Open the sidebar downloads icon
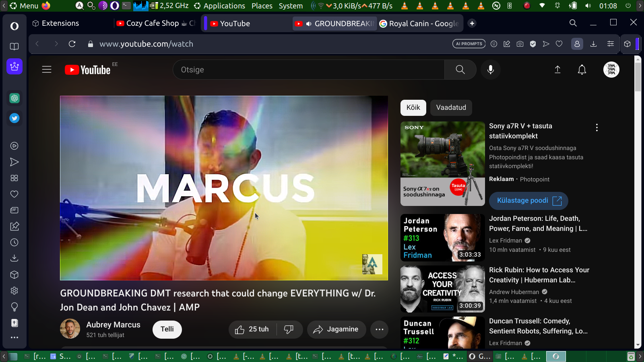This screenshot has height=362, width=644. click(14, 258)
